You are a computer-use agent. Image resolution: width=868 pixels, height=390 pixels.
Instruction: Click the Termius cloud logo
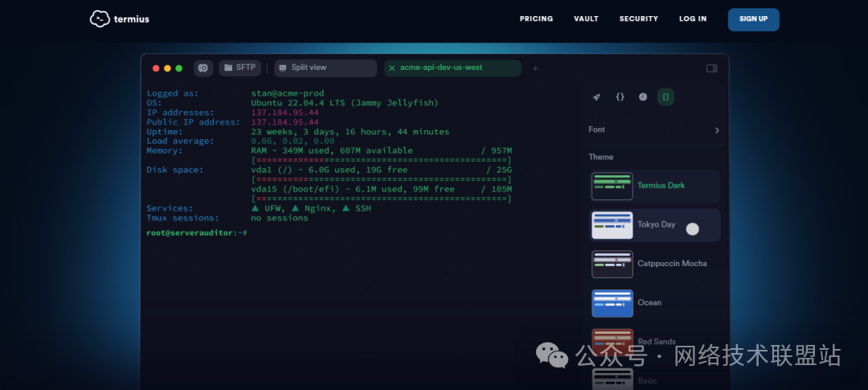tap(100, 18)
